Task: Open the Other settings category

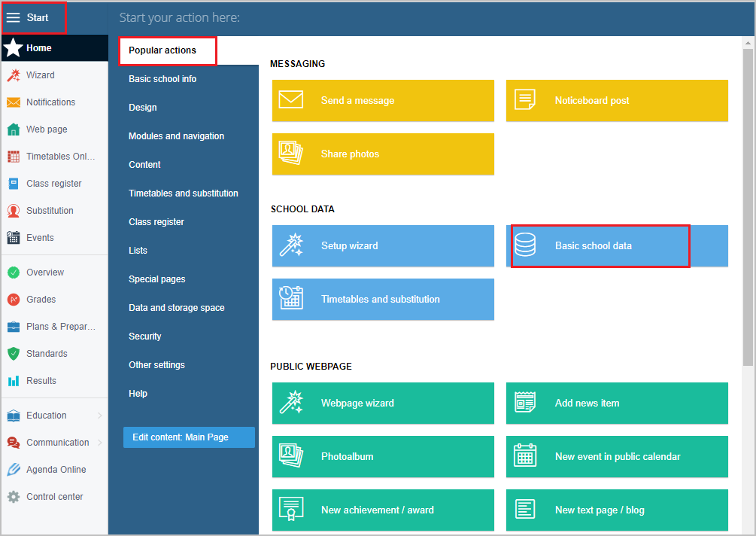Action: tap(156, 364)
